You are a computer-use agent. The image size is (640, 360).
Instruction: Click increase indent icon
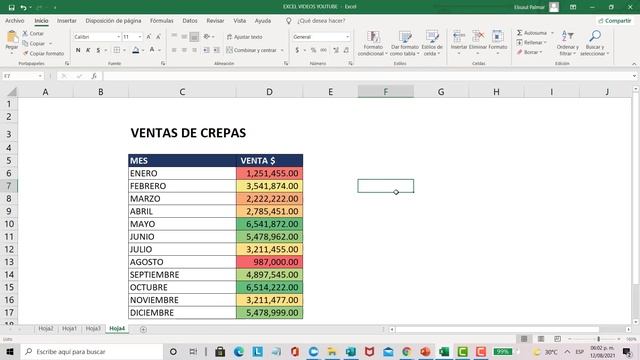[217, 50]
